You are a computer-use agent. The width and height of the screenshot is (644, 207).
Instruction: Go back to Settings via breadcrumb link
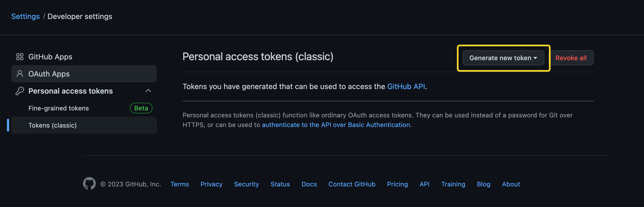tap(25, 17)
